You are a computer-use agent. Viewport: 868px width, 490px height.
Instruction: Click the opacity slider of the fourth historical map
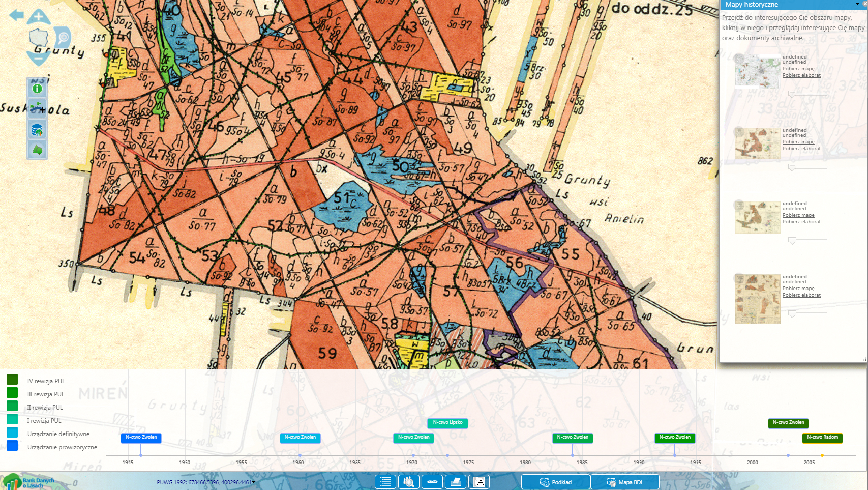coord(807,314)
